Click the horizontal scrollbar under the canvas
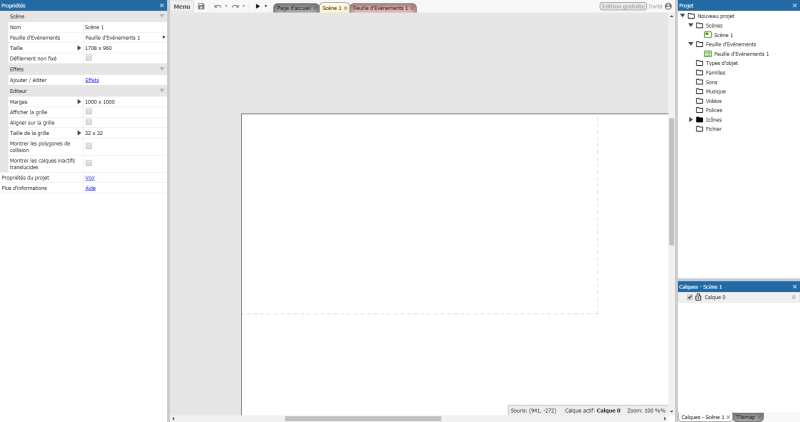 349,418
